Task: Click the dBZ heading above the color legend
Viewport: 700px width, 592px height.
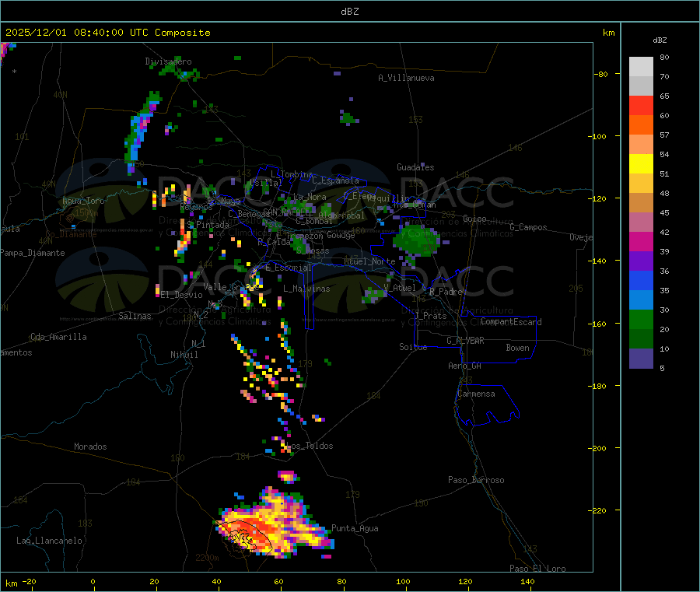Action: tap(660, 40)
